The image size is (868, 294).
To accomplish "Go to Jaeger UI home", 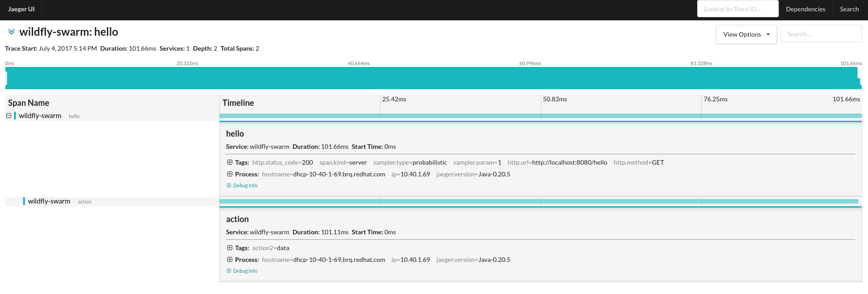I will pos(21,9).
